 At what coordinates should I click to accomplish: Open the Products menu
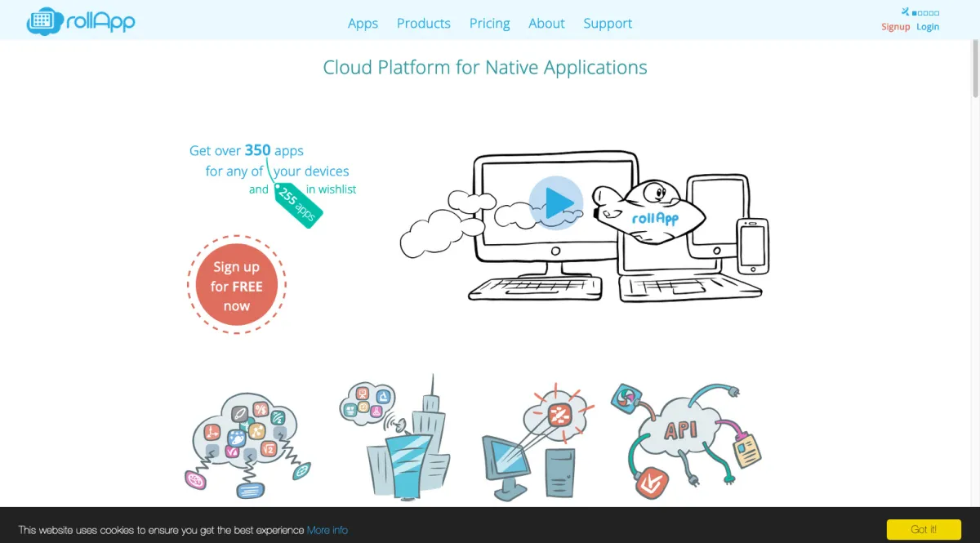424,24
